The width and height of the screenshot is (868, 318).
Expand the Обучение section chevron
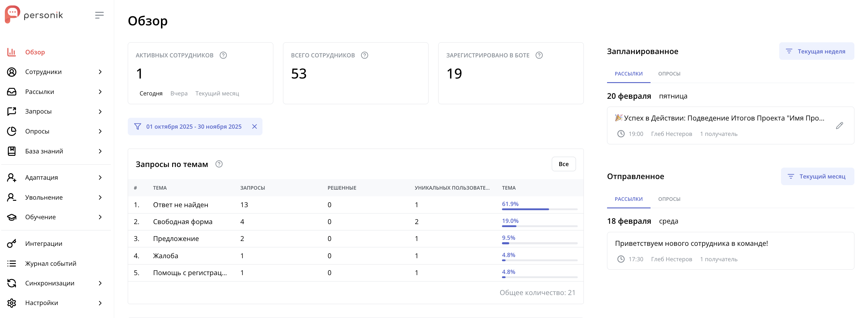pos(100,217)
